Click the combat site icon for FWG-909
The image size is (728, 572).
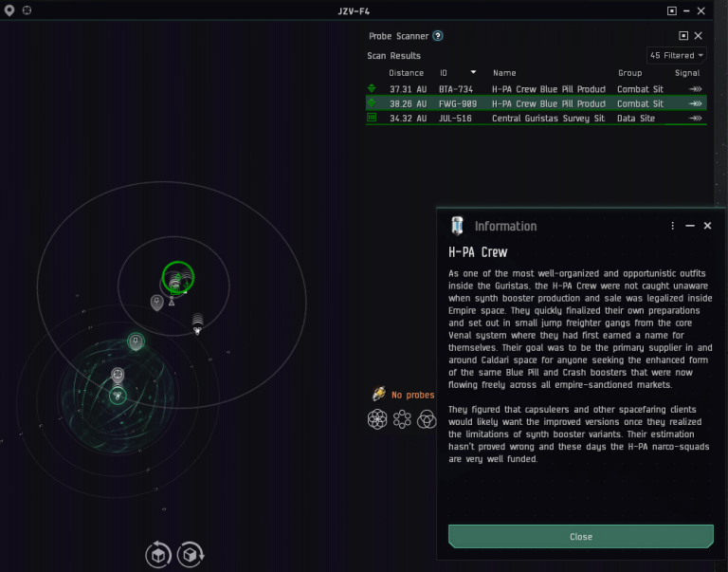(372, 102)
